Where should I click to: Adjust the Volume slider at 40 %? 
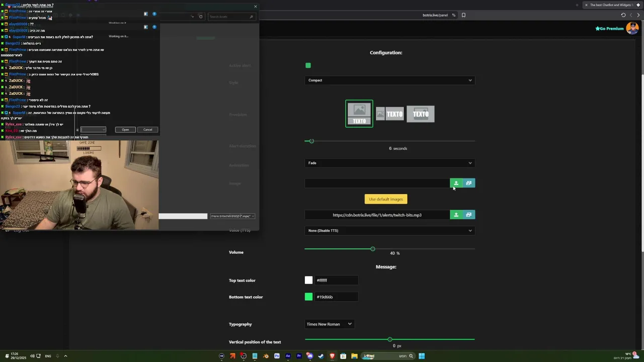372,249
